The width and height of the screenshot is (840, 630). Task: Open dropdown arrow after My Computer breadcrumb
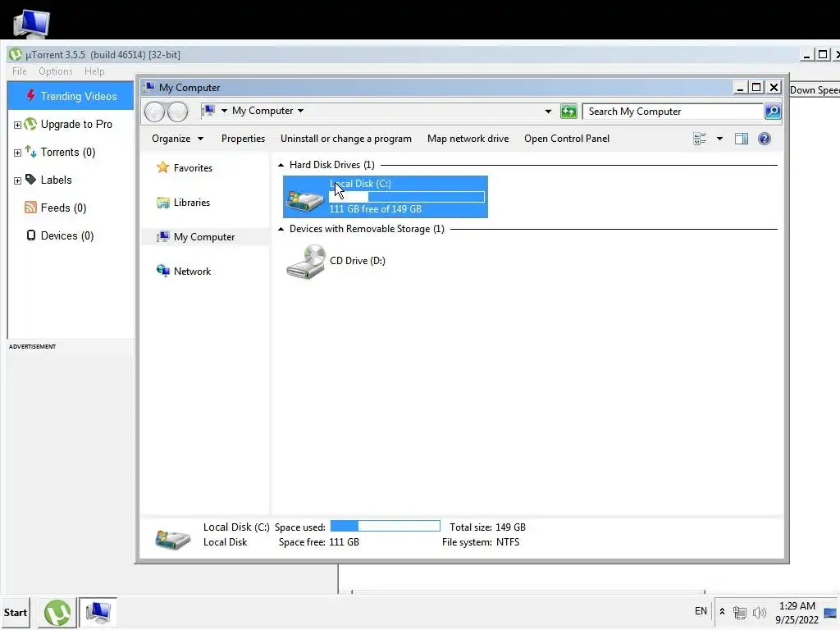pyautogui.click(x=300, y=111)
